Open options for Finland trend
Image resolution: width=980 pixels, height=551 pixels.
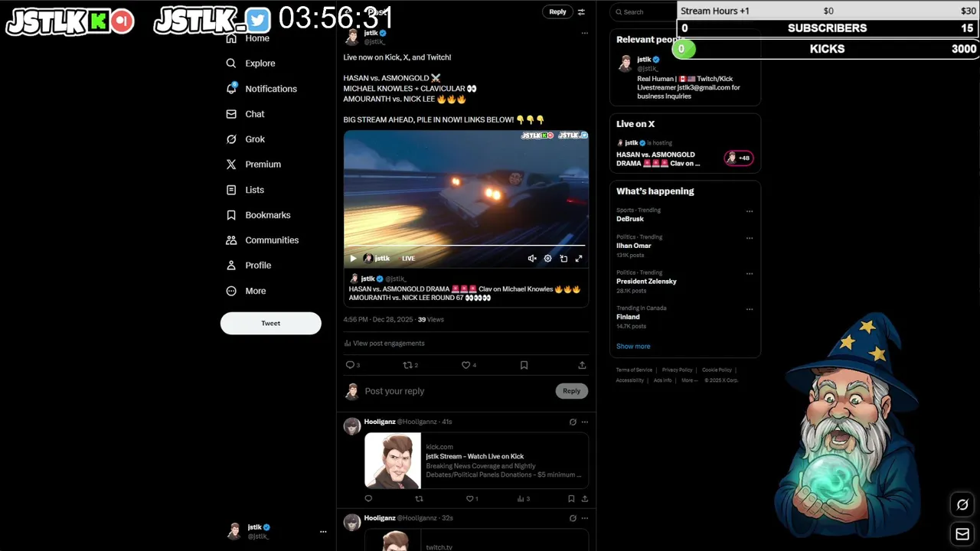(750, 309)
